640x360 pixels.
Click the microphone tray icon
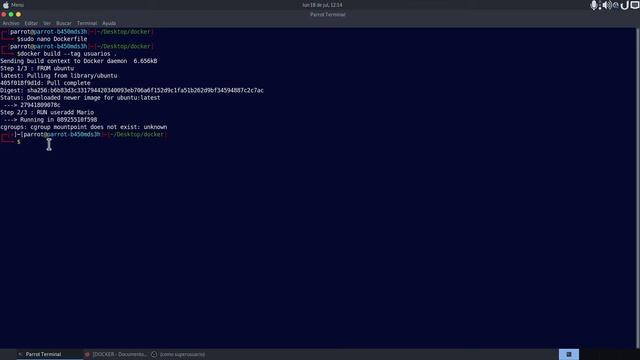[594, 5]
